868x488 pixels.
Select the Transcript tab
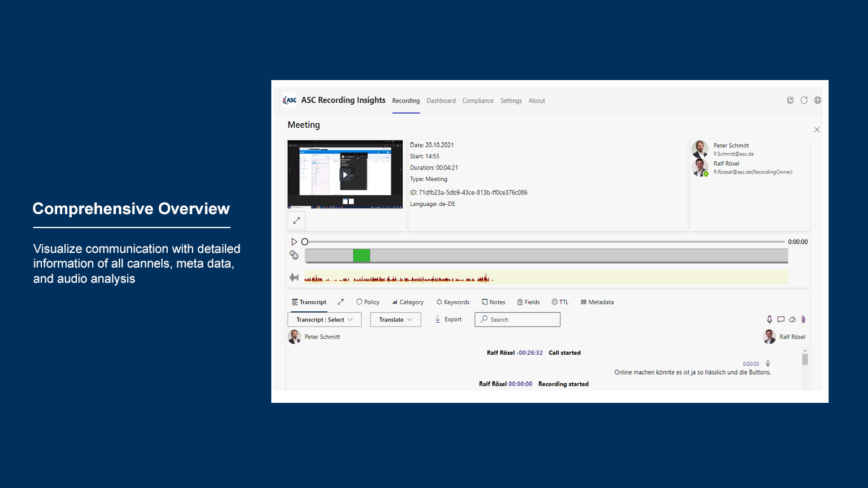(309, 302)
